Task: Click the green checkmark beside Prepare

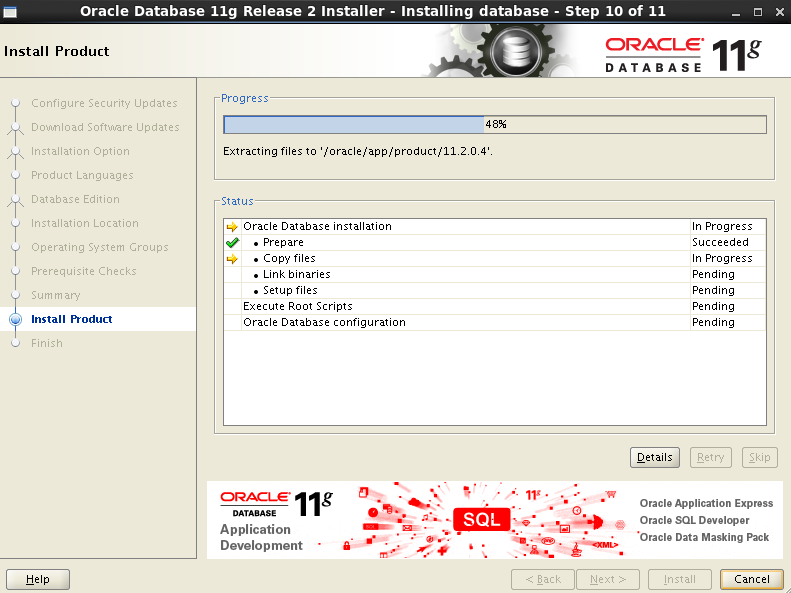Action: click(x=232, y=243)
